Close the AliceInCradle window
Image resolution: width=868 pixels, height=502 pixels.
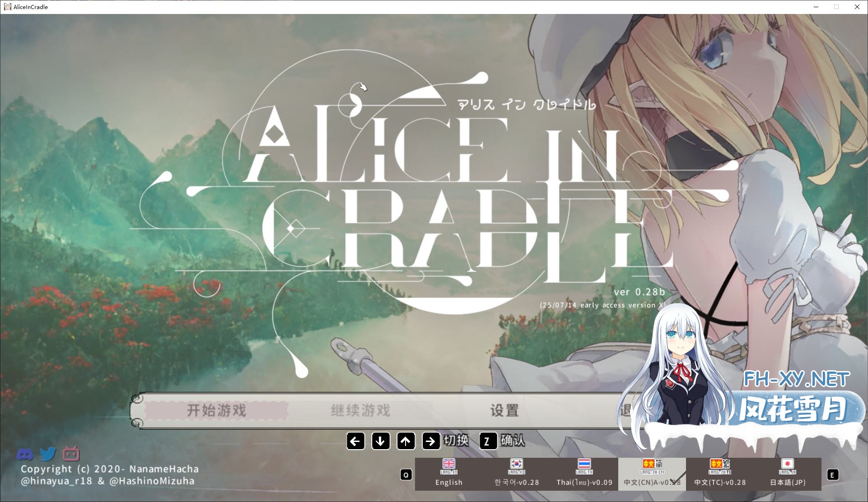[x=857, y=7]
